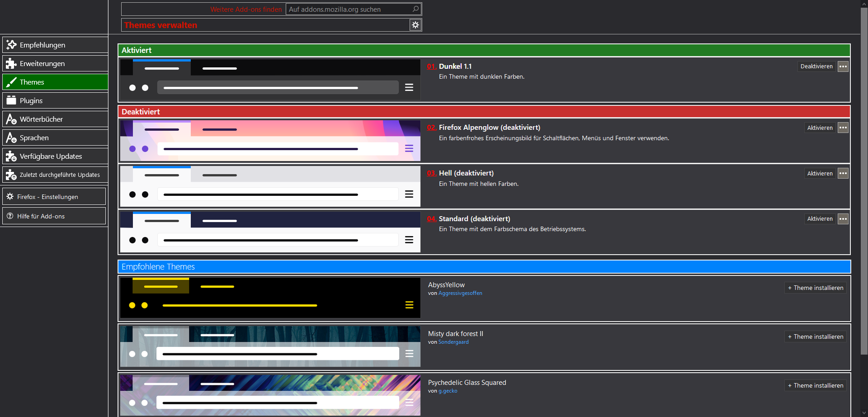Click the Weitere Add-ons finden label
868x417 pixels.
[246, 9]
